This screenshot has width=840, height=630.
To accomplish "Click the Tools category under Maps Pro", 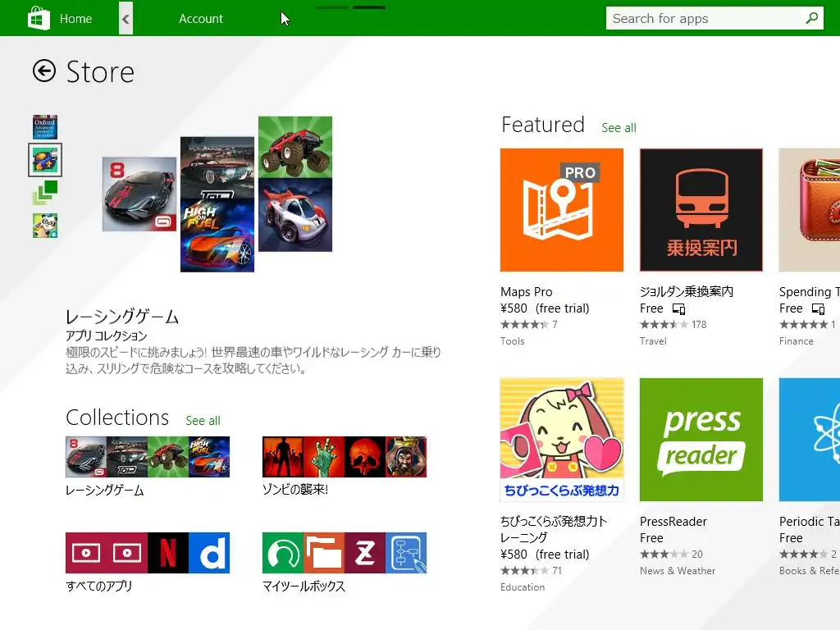I will pyautogui.click(x=512, y=341).
